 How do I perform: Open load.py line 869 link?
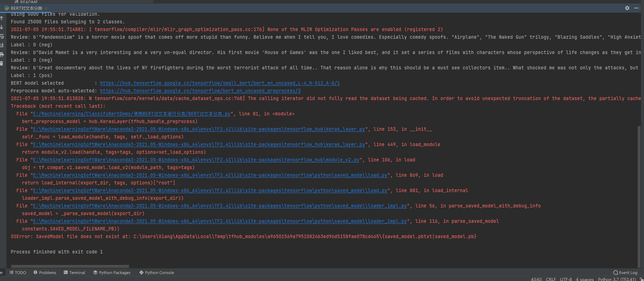210,175
